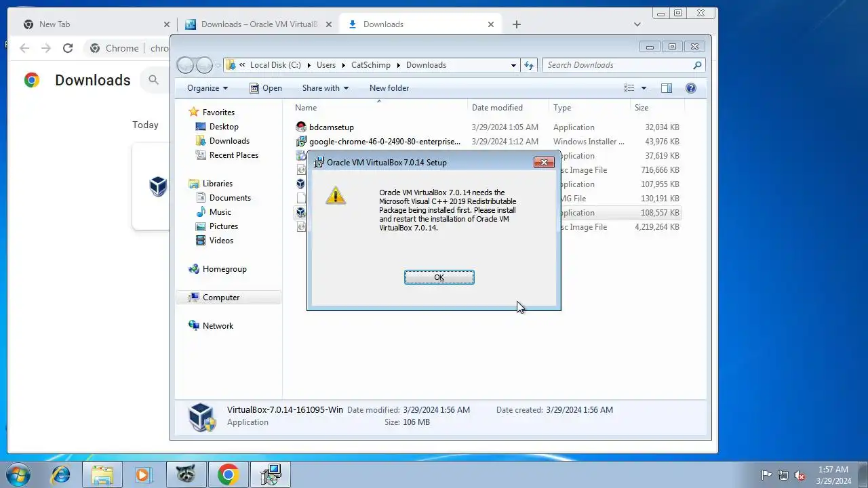Image resolution: width=868 pixels, height=488 pixels.
Task: Click the 4,219,264 KB size cell
Action: (657, 227)
